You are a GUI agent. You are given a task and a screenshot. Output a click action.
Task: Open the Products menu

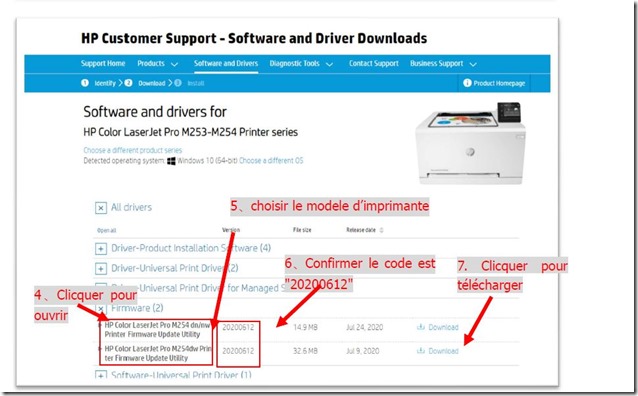151,63
